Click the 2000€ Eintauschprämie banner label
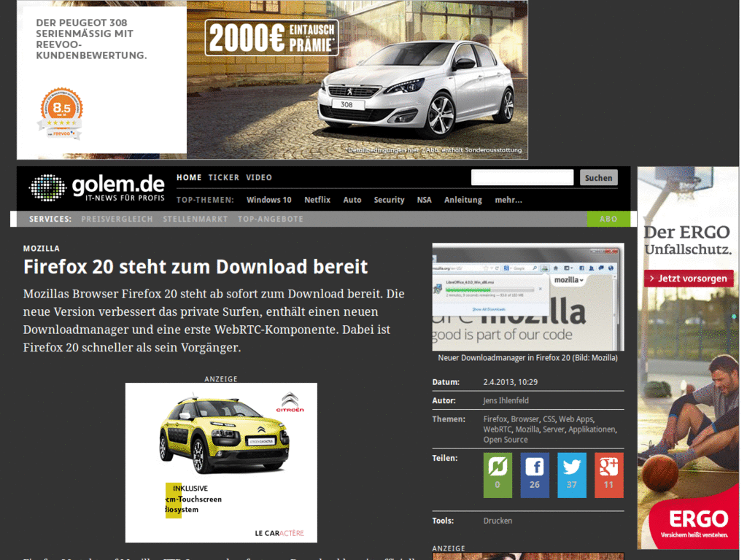Screen dimensions: 747x560 pyautogui.click(x=271, y=38)
